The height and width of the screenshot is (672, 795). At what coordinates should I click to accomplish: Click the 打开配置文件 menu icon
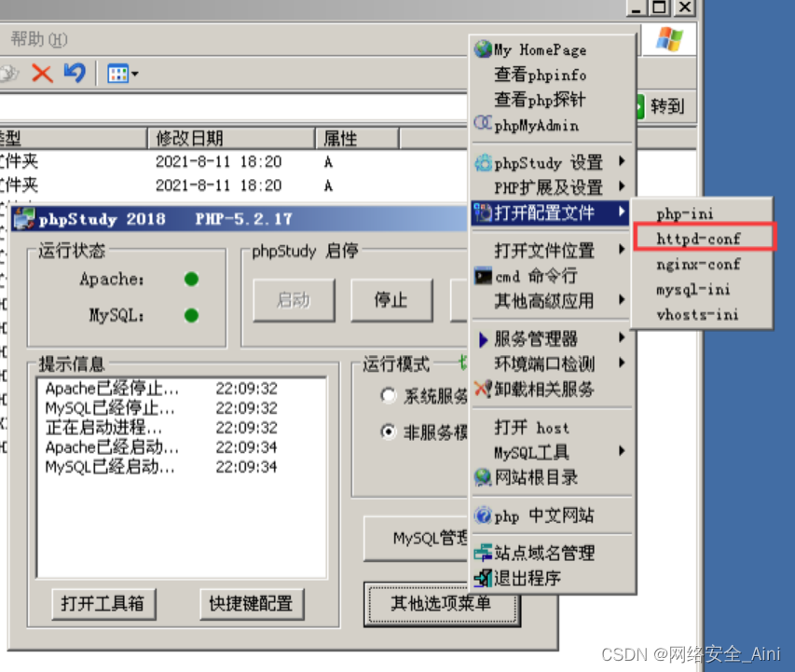point(483,213)
